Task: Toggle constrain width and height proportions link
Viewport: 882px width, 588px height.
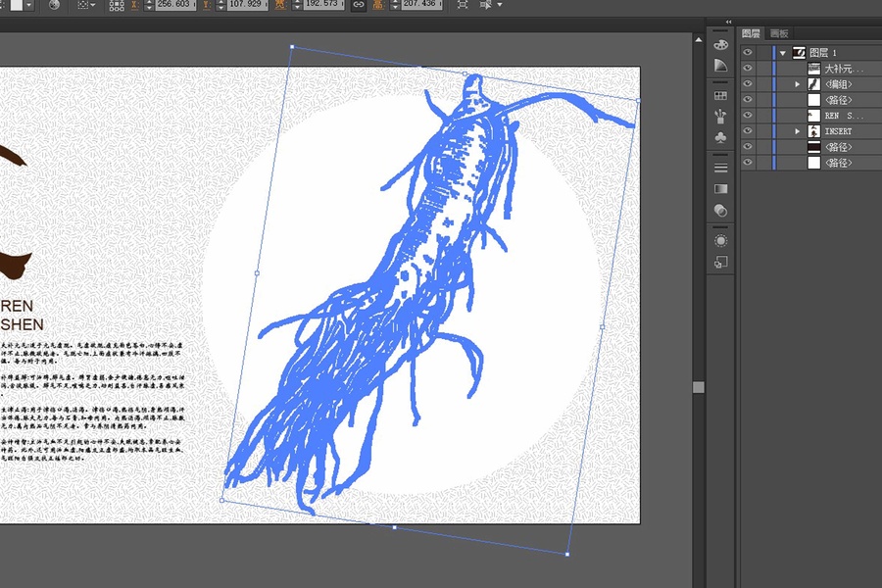Action: (359, 5)
